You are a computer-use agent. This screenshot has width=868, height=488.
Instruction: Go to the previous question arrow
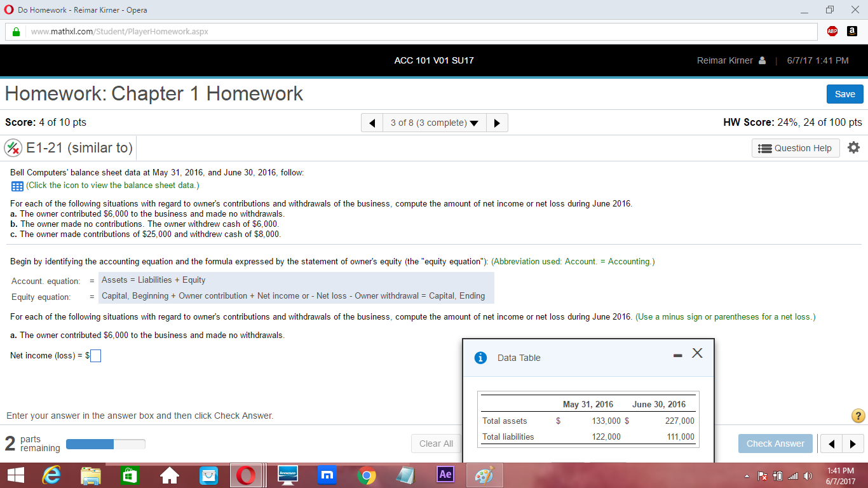(x=372, y=123)
